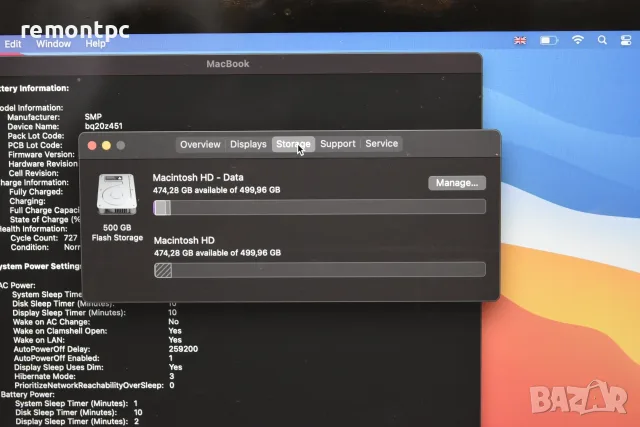Click the Manage... storage button

457,183
